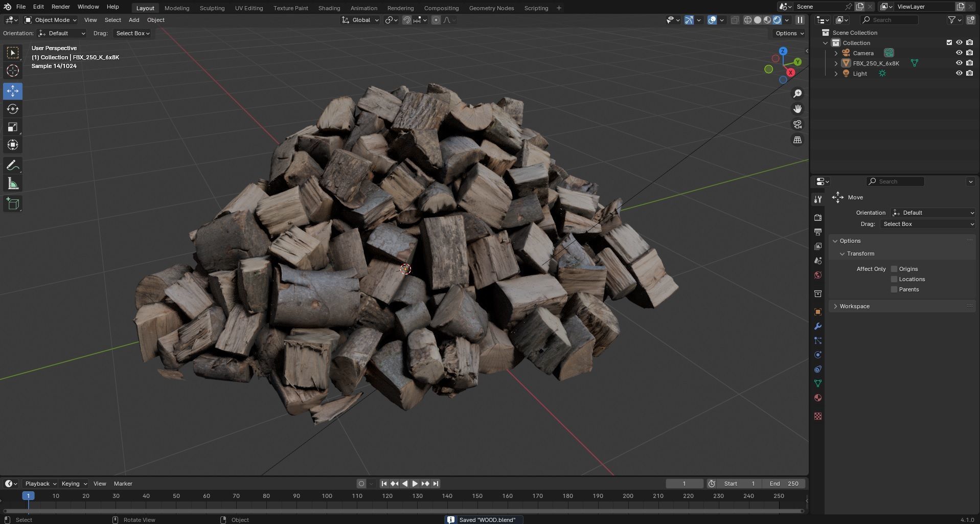The width and height of the screenshot is (980, 524).
Task: Select wireframe viewport shading
Action: pyautogui.click(x=747, y=20)
